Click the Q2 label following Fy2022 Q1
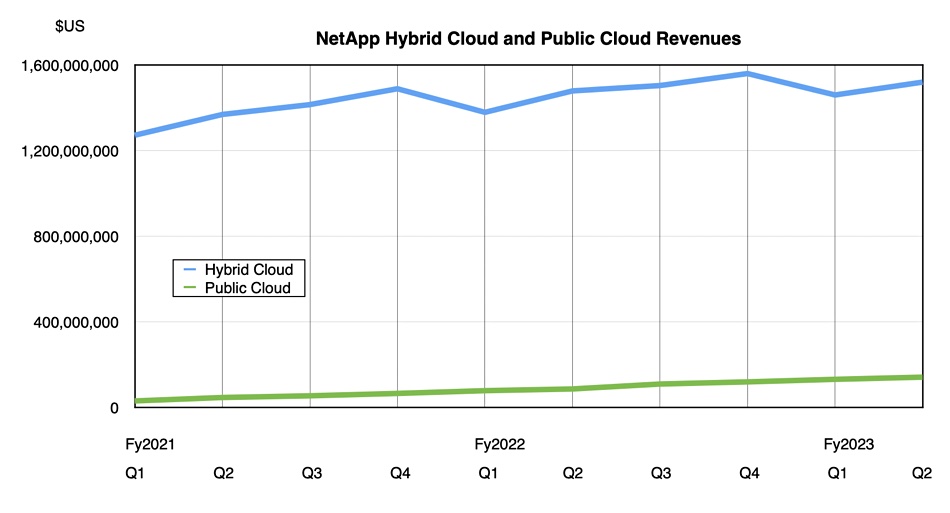Viewport: 950px width, 513px height. click(573, 473)
